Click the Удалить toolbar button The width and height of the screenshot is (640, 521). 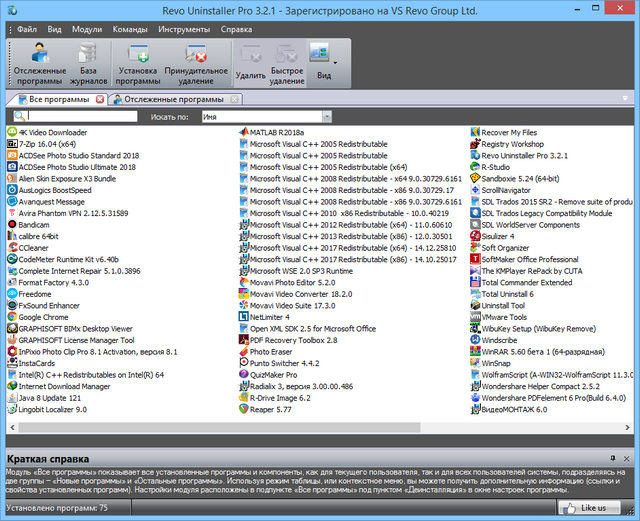[250, 64]
